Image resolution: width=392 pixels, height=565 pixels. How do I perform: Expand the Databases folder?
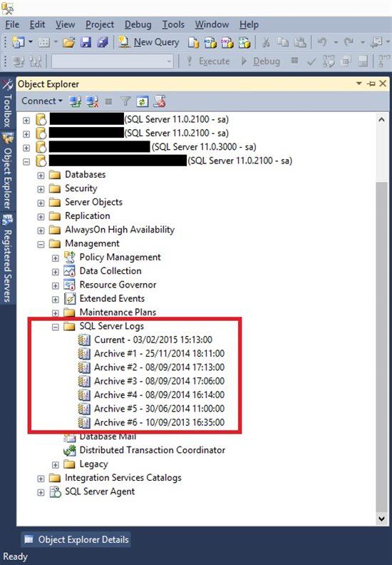41,175
